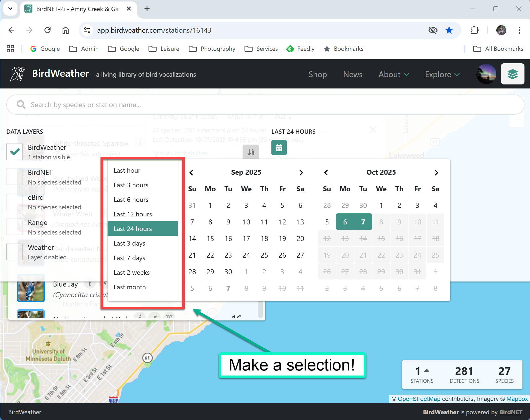Open the user profile avatar
The height and width of the screenshot is (420, 530).
486,74
